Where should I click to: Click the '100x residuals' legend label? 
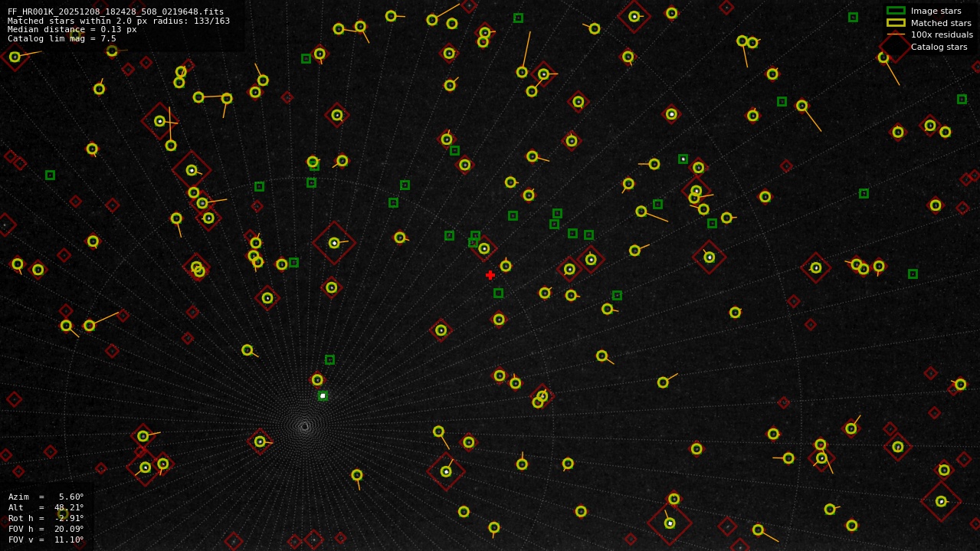942,34
